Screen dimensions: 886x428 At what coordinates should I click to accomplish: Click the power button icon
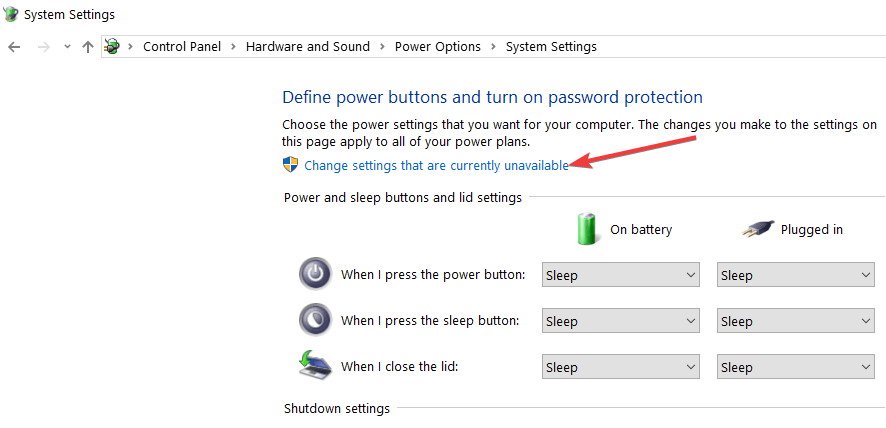point(315,274)
